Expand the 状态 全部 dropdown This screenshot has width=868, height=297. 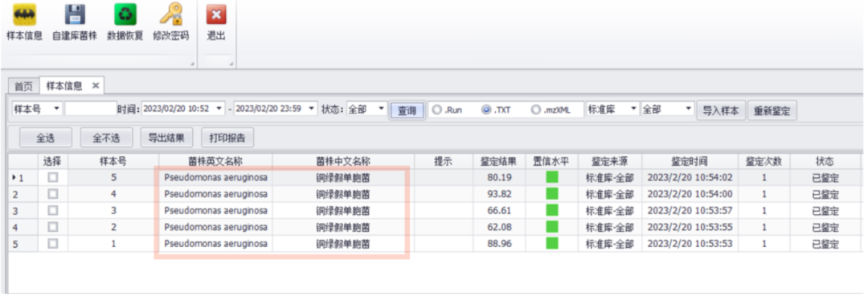[366, 109]
